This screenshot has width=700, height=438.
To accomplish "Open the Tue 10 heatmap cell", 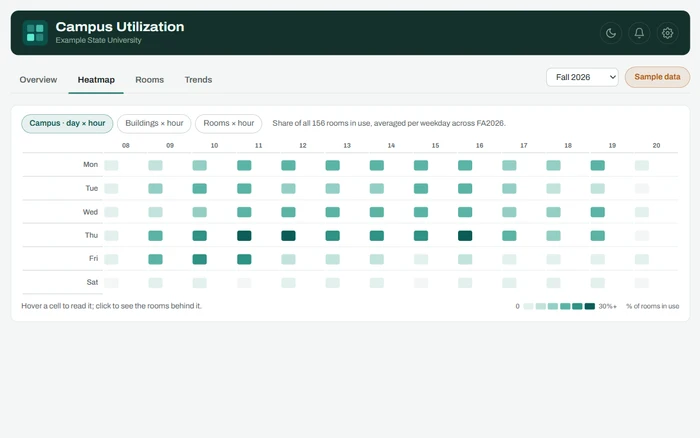I will [200, 188].
